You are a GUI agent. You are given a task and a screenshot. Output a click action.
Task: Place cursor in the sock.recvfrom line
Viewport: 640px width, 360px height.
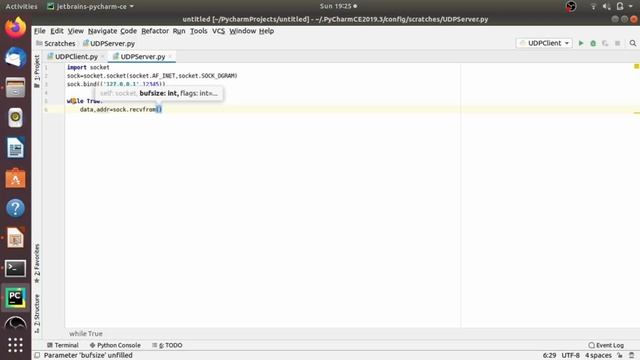click(121, 109)
